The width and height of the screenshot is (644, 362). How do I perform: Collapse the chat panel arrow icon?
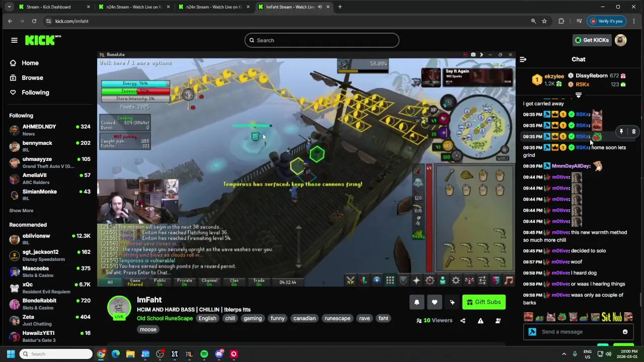(x=523, y=59)
